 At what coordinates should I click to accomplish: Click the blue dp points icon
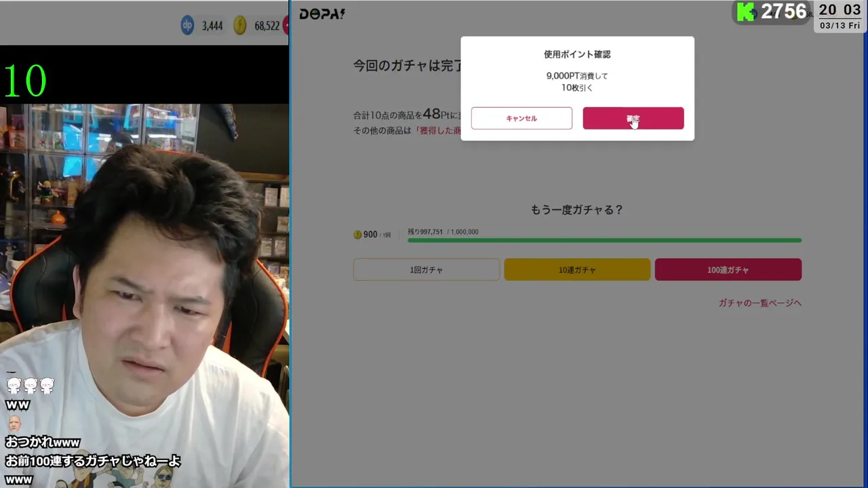pos(188,26)
